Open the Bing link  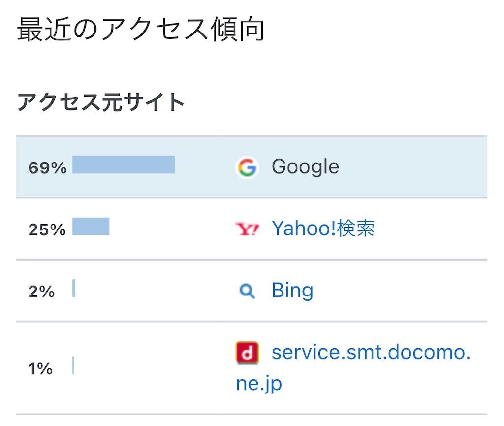coord(292,291)
